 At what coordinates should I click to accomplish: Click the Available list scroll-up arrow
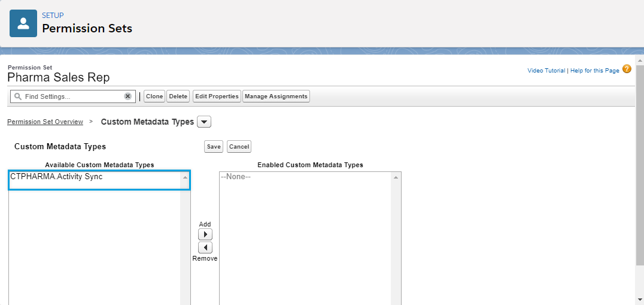185,177
